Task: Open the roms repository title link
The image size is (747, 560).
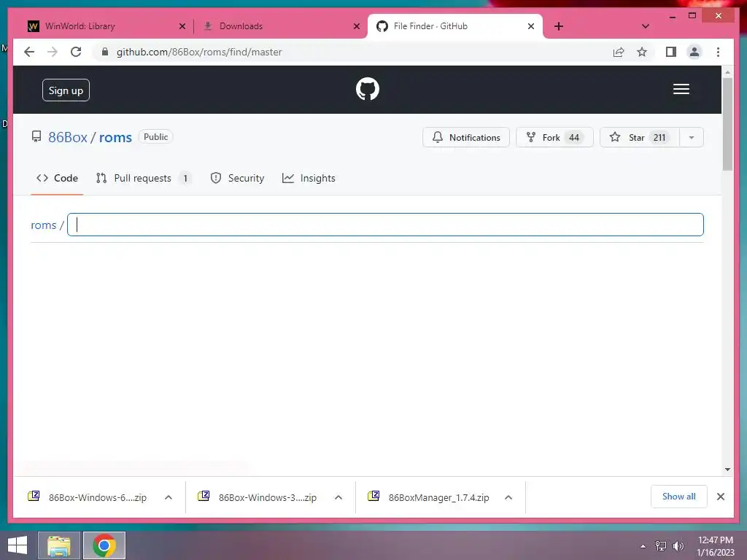Action: pyautogui.click(x=115, y=137)
